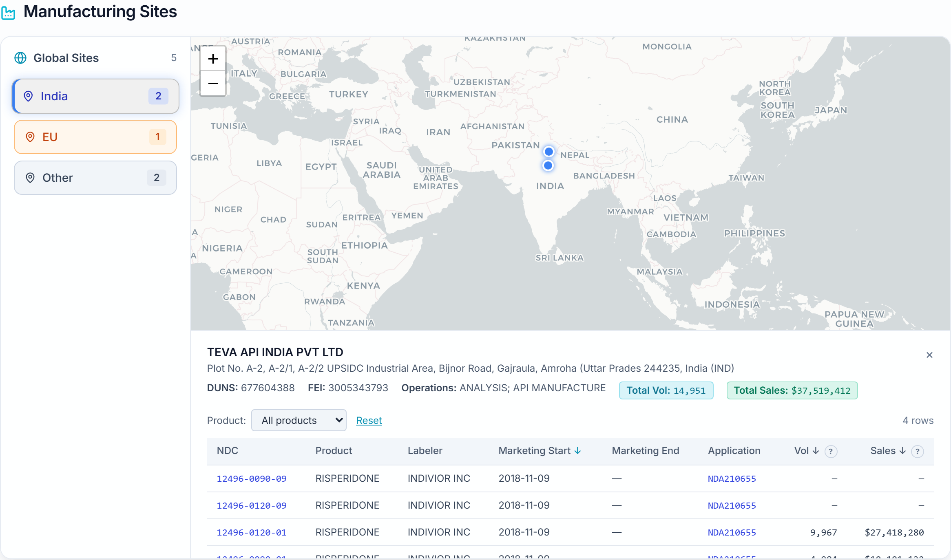This screenshot has height=560, width=951.
Task: Click the EU count badge showing 1
Action: 158,137
